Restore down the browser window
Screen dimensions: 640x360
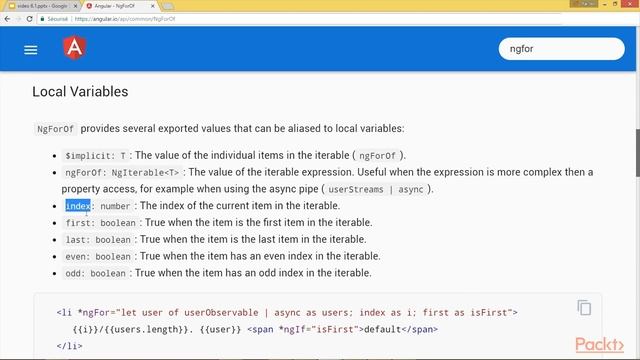(615, 4)
